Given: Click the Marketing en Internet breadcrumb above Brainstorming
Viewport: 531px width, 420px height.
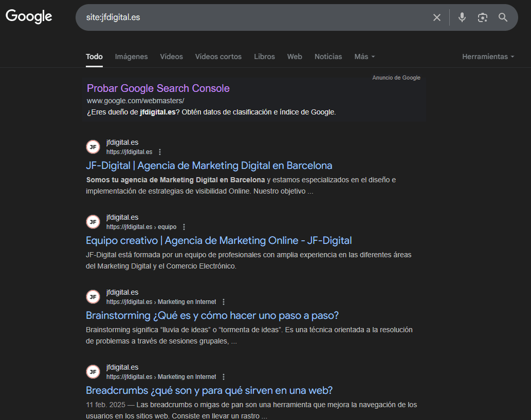Looking at the screenshot, I should [187, 302].
